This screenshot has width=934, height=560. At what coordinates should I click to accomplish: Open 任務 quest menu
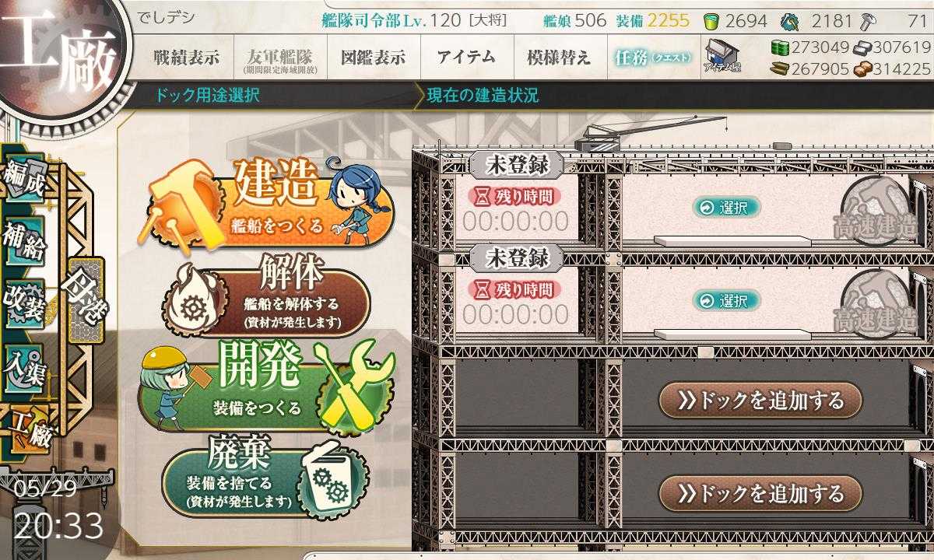pos(652,58)
